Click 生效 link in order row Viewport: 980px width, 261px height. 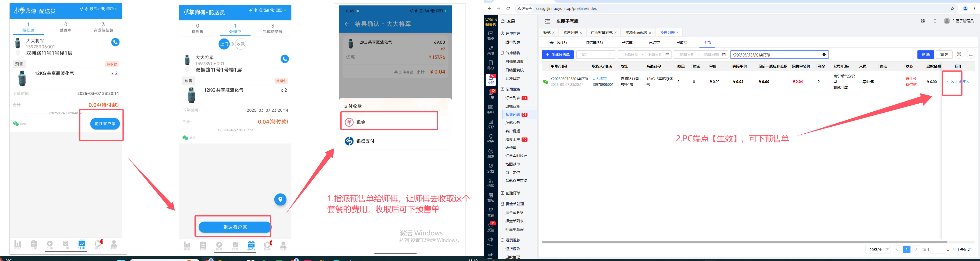click(950, 82)
